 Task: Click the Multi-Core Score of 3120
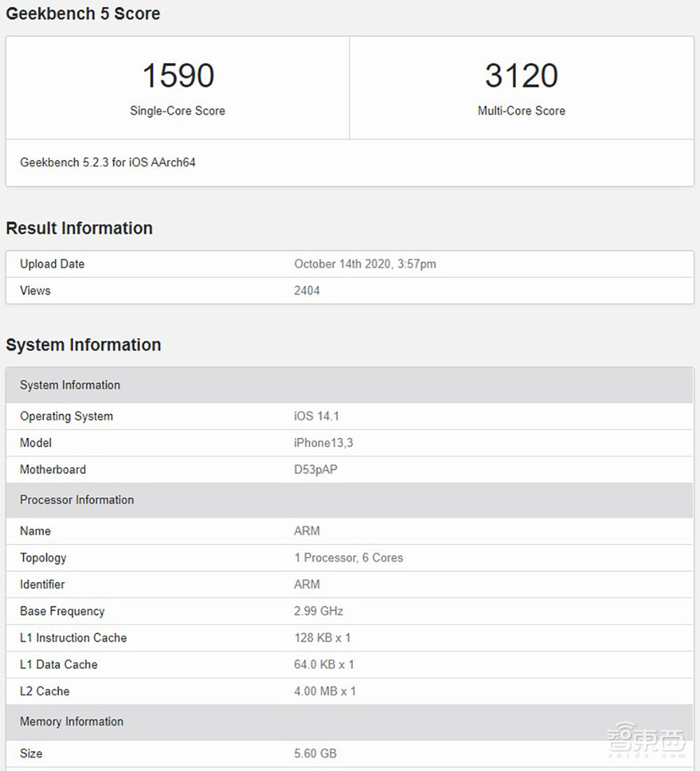coord(521,75)
